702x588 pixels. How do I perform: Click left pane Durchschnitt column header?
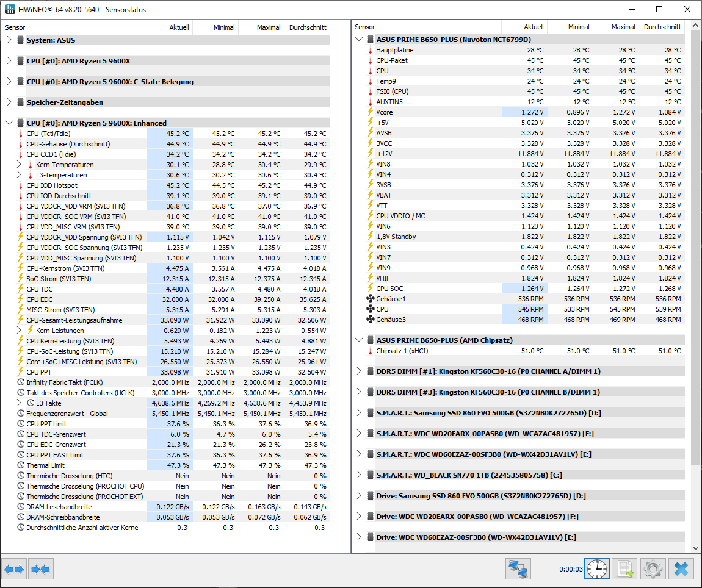(307, 27)
